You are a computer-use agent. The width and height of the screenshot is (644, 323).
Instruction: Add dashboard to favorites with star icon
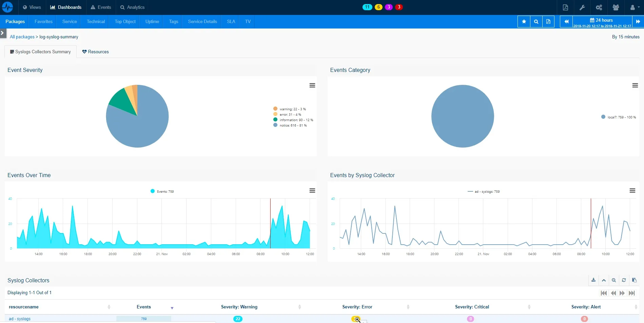(524, 22)
